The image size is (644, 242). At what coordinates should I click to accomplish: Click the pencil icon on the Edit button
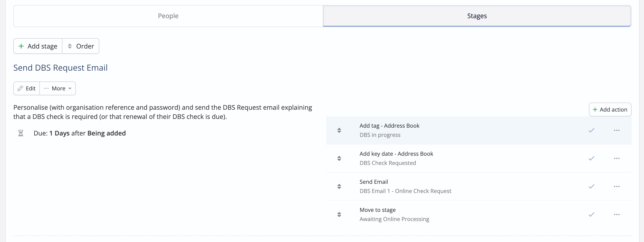(20, 88)
